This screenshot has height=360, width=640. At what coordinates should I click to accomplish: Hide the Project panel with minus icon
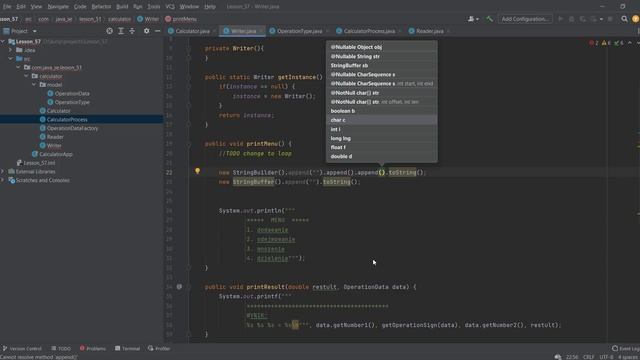click(x=158, y=31)
